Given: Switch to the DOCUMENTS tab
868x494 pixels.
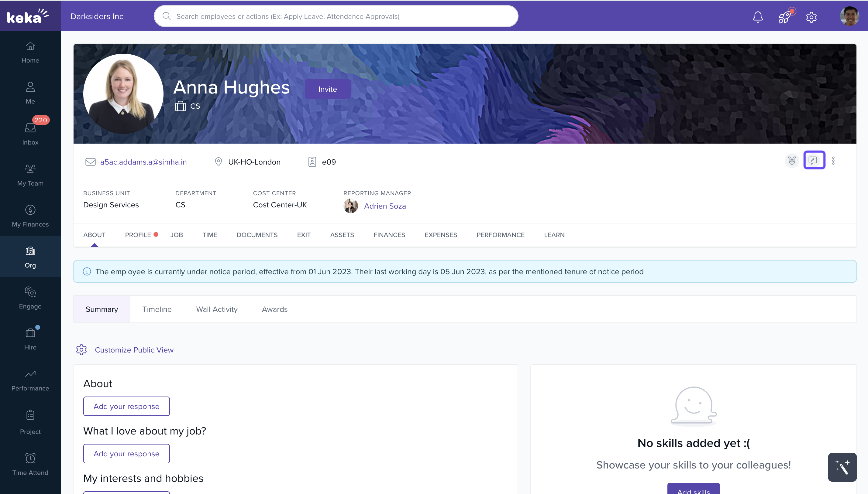Looking at the screenshot, I should point(257,235).
